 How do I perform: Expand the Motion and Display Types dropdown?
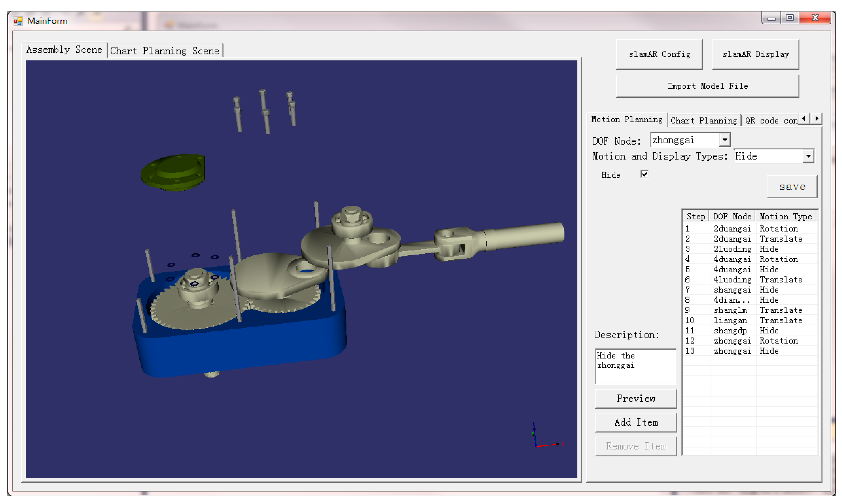pos(808,156)
